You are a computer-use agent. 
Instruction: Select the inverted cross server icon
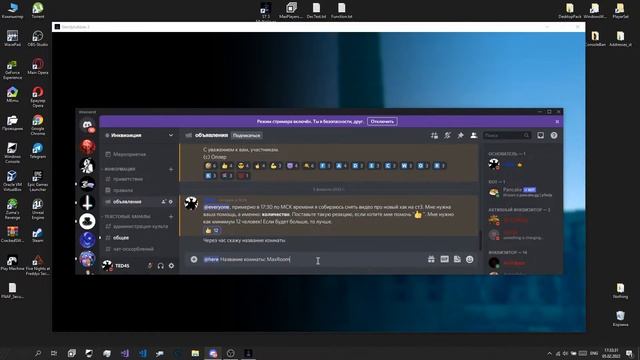click(x=87, y=202)
